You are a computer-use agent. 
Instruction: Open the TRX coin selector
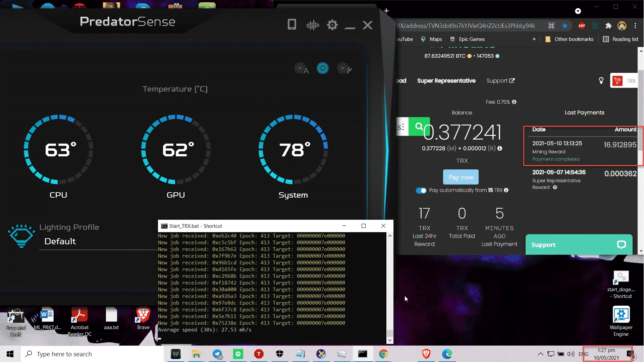coord(624,81)
